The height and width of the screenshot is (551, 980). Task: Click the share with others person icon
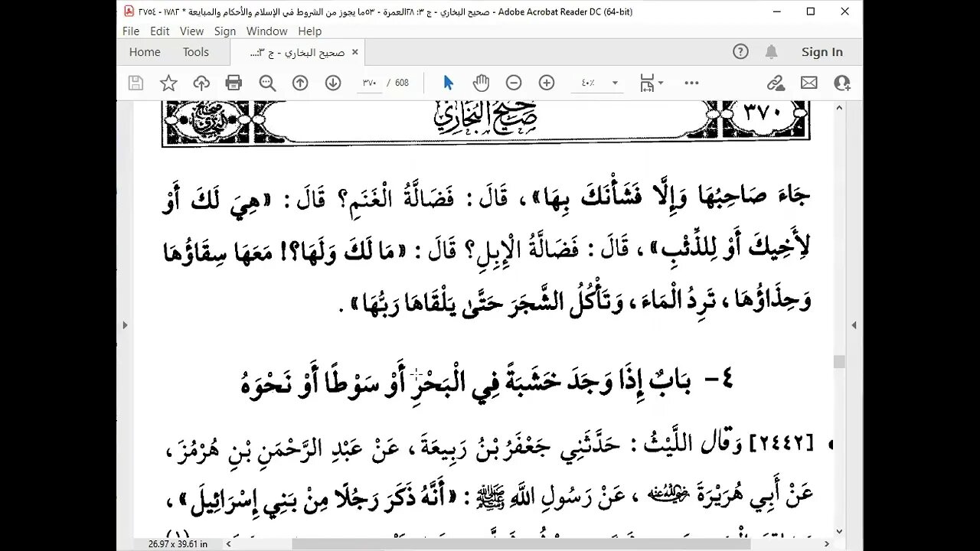(842, 83)
